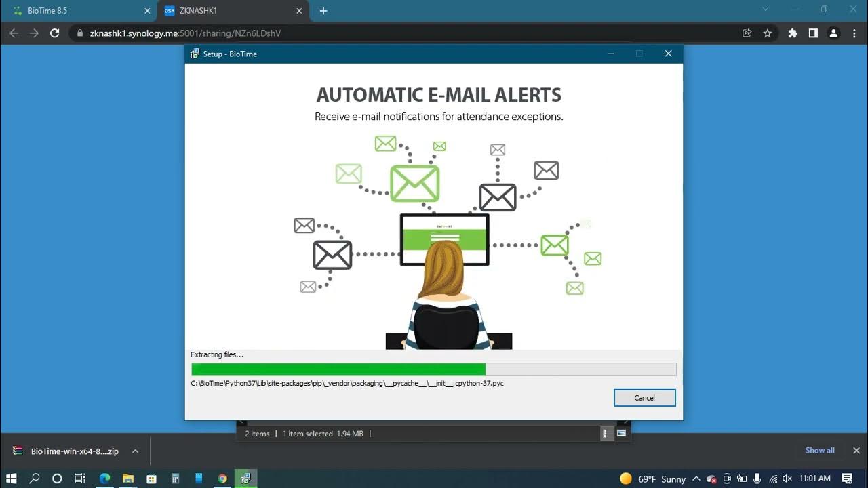The image size is (868, 488).
Task: Click Show all downloads
Action: pyautogui.click(x=820, y=451)
